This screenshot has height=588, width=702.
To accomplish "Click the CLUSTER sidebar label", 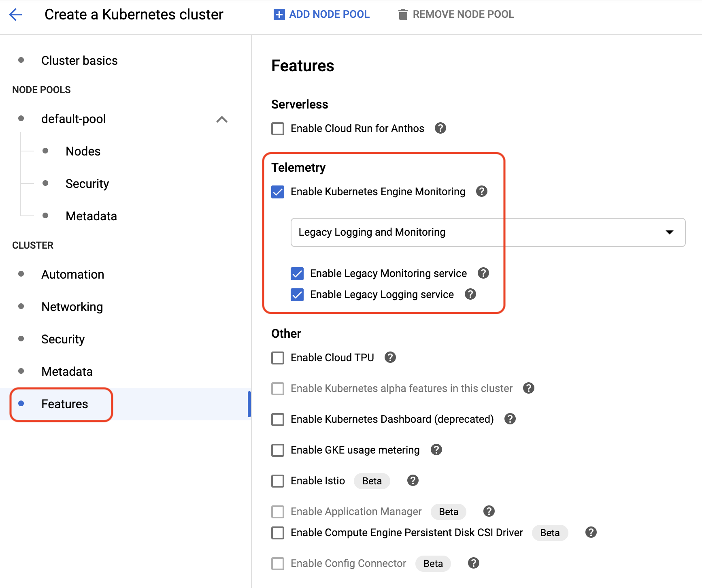I will (x=33, y=245).
